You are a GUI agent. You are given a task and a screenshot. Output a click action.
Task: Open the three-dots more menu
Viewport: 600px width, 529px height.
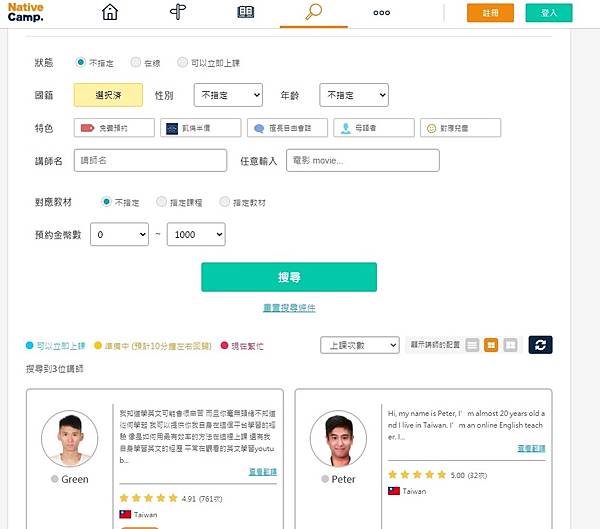tap(382, 13)
